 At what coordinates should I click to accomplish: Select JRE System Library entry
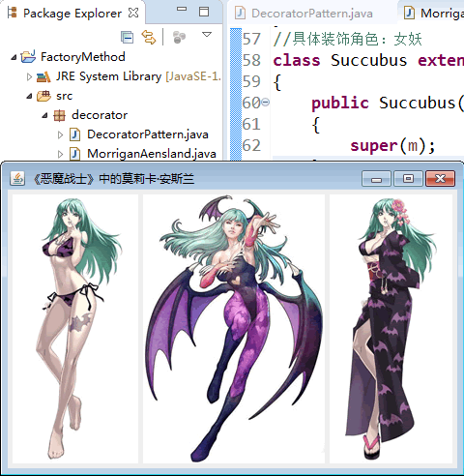[138, 76]
